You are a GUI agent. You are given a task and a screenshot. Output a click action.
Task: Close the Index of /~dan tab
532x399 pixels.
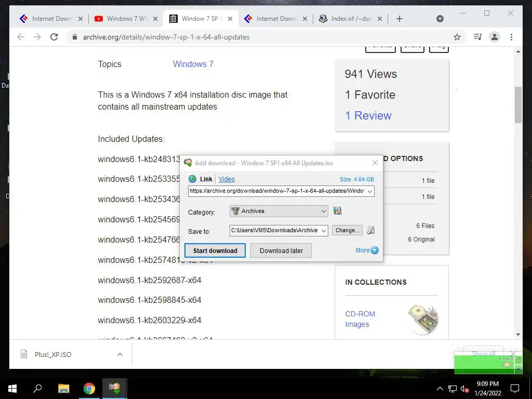pos(380,19)
